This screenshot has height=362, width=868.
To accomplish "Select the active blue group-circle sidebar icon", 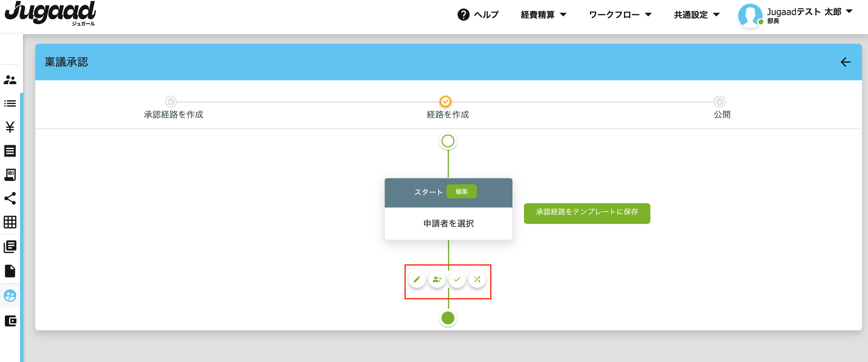I will click(x=10, y=296).
